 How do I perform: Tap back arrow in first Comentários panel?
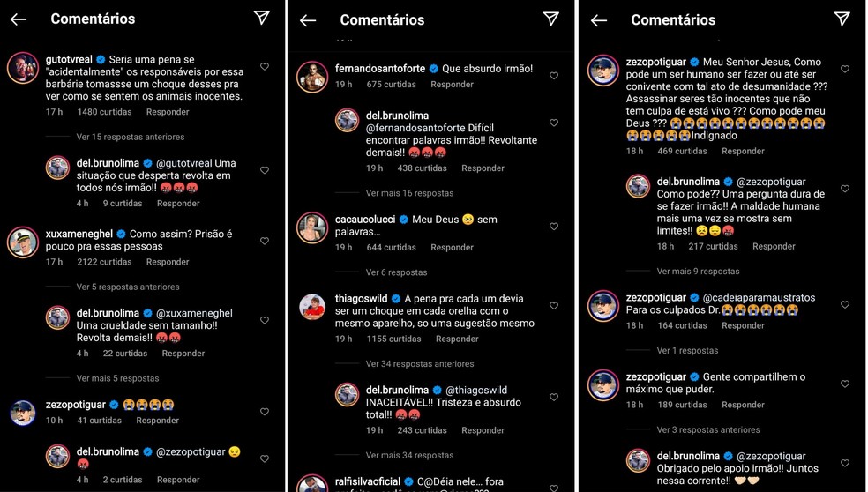(19, 19)
